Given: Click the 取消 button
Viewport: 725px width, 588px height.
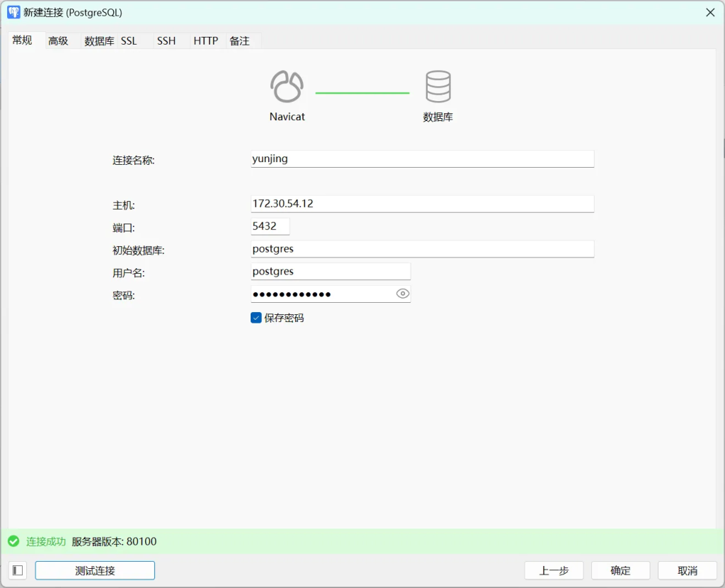Looking at the screenshot, I should 687,570.
